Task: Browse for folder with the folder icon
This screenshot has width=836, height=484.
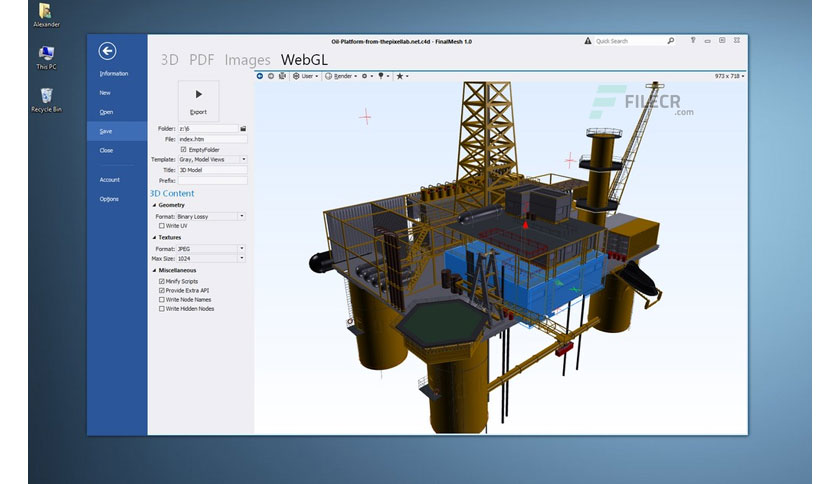Action: point(243,128)
